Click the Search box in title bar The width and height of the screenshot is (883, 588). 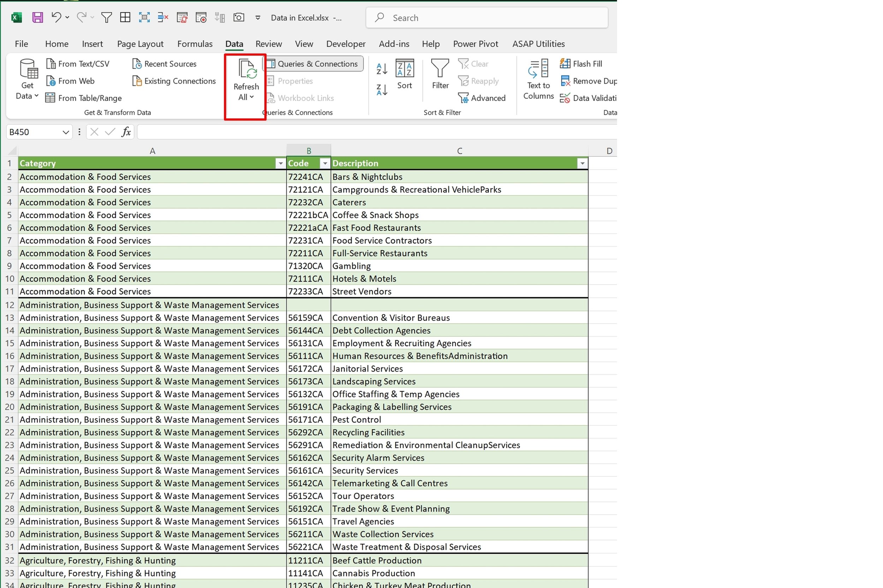(487, 18)
